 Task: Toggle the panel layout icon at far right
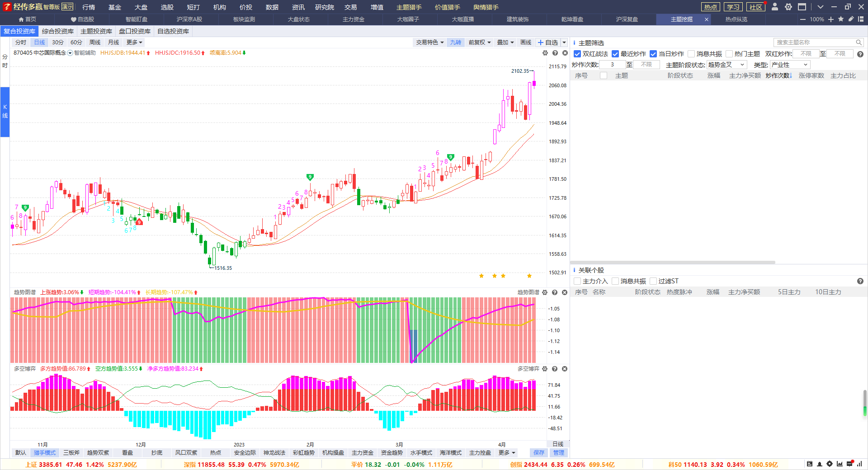[861, 19]
